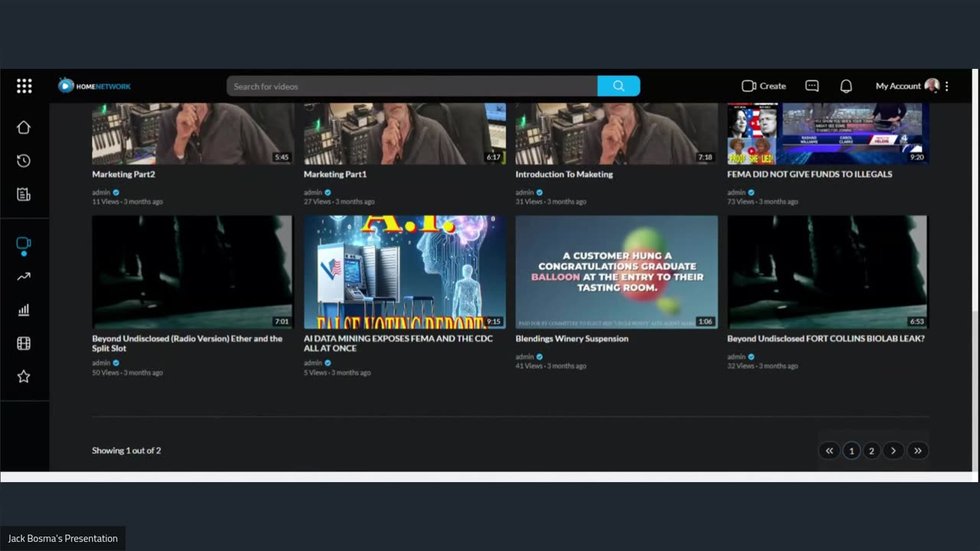Click the Introduction To Maketing title
Image resolution: width=980 pixels, height=551 pixels.
point(564,174)
